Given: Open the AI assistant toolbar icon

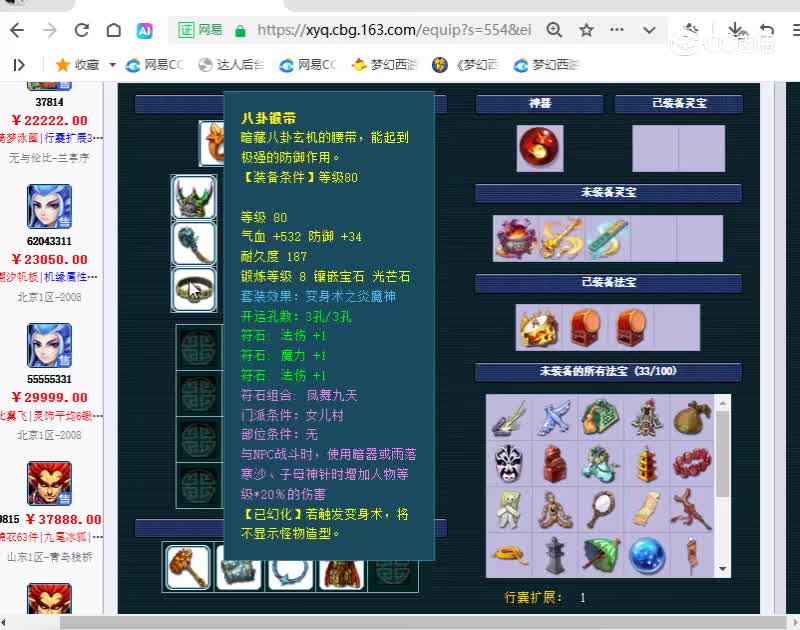Looking at the screenshot, I should pyautogui.click(x=144, y=31).
